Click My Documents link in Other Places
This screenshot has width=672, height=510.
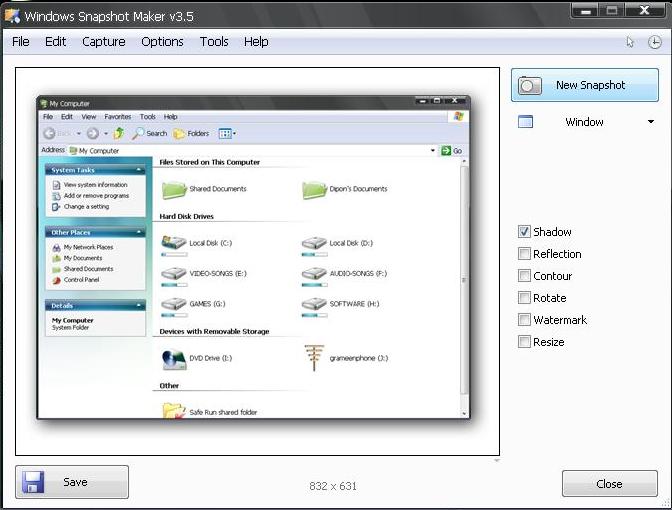tap(83, 258)
